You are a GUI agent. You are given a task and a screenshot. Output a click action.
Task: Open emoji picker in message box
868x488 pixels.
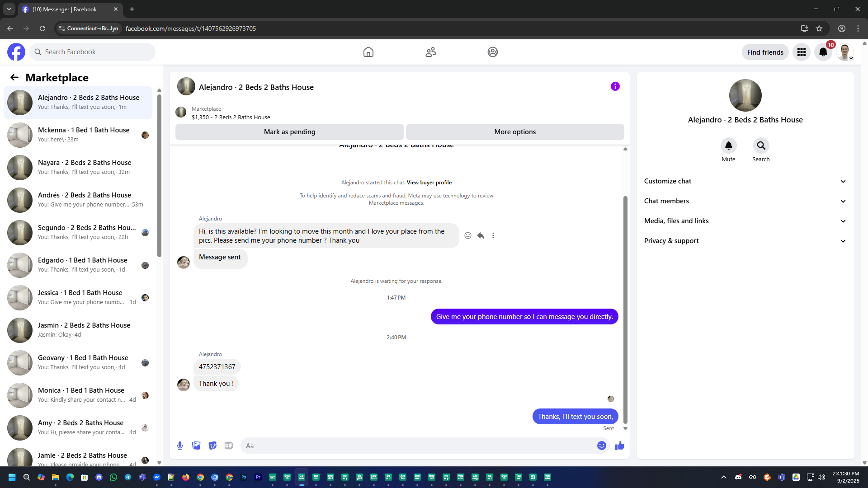click(601, 446)
